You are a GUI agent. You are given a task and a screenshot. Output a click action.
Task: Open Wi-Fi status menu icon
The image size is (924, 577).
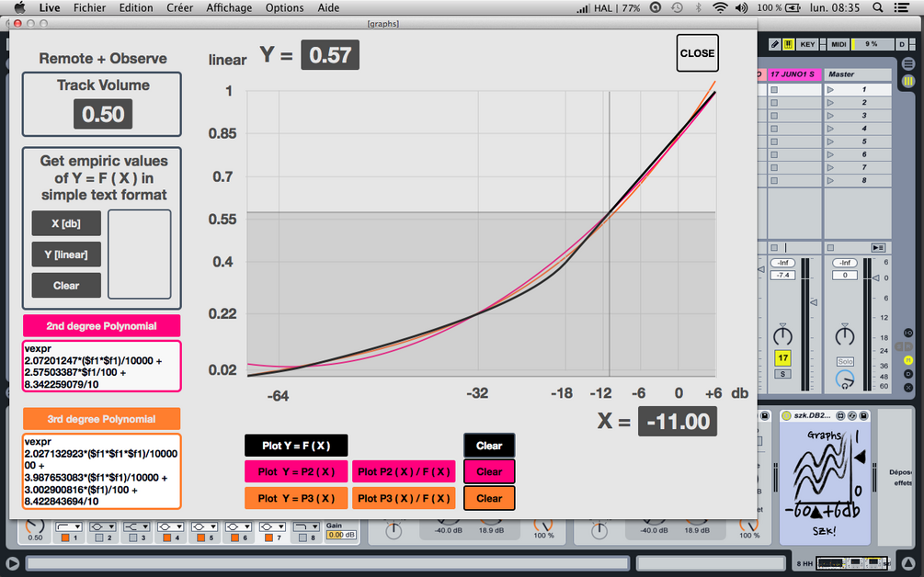(720, 7)
